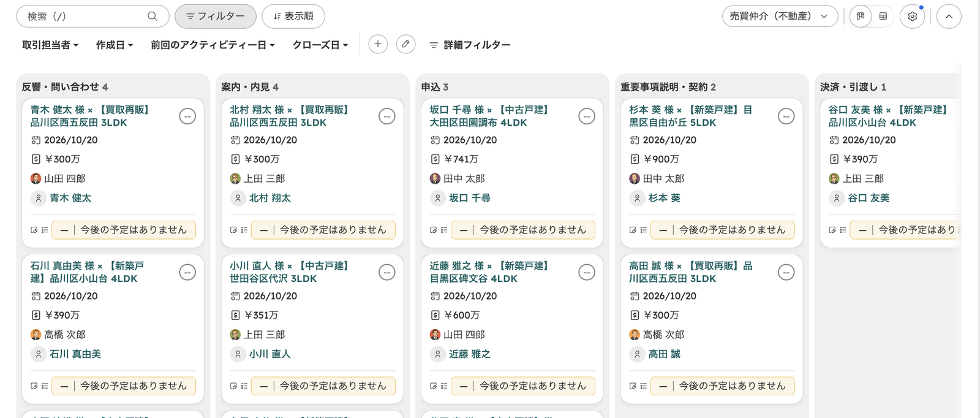Open the 表示順 sort button
Viewport: 980px width, 418px height.
click(293, 17)
